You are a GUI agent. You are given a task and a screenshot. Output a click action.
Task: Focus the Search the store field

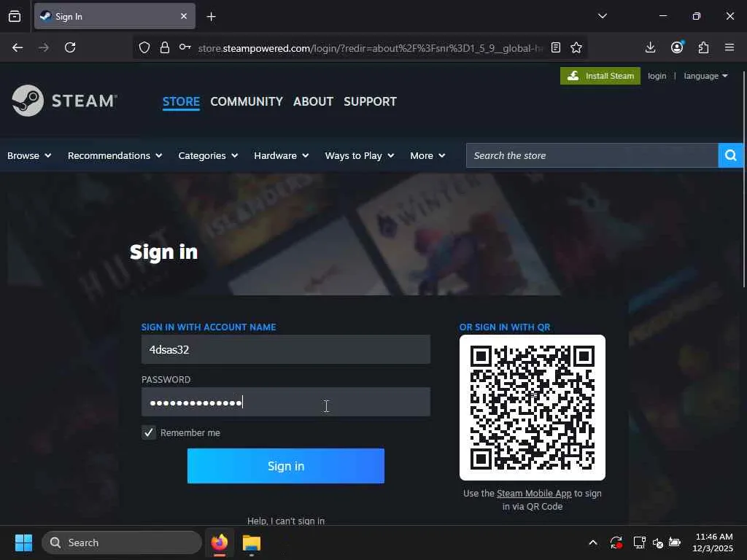pyautogui.click(x=592, y=155)
